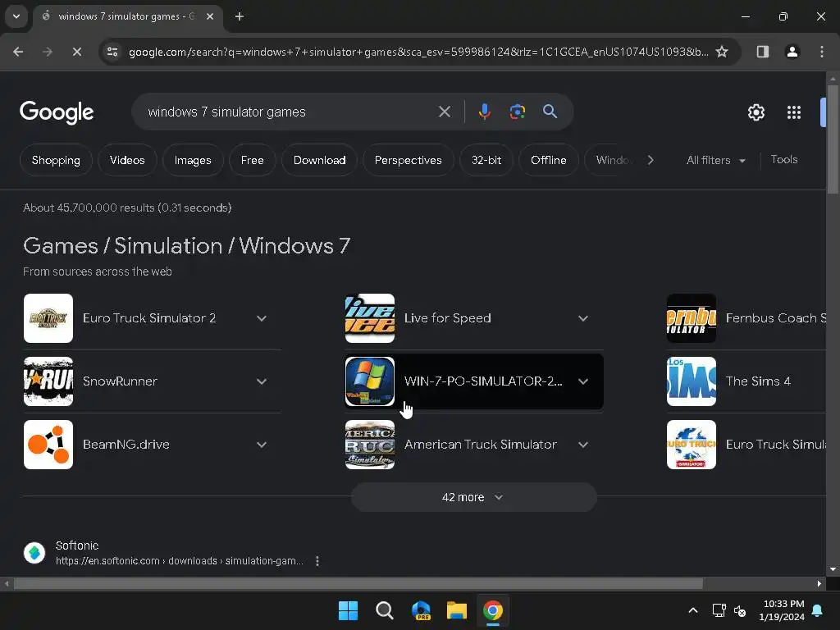Screen dimensions: 840x630
Task: Open the Chrome profile icon
Action: click(792, 52)
